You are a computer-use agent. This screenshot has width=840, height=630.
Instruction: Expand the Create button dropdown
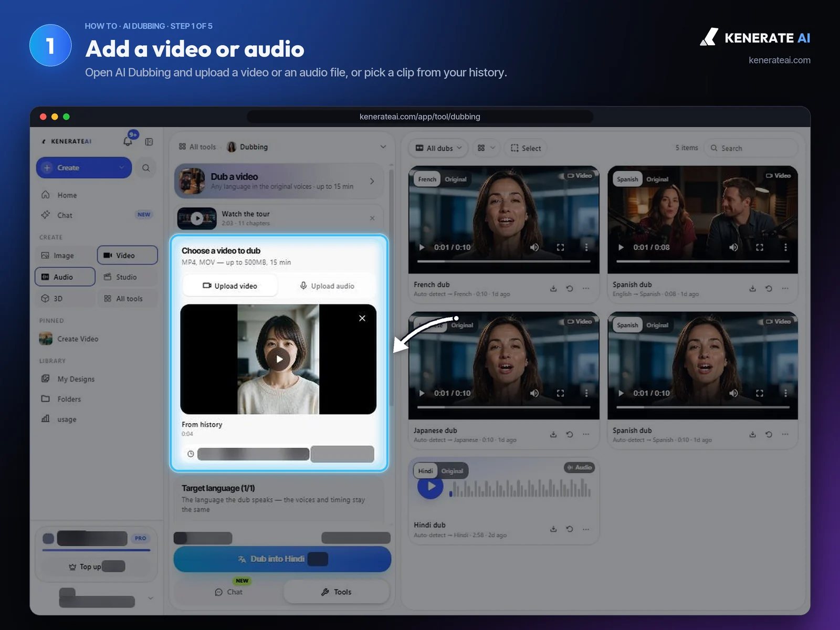click(x=121, y=168)
